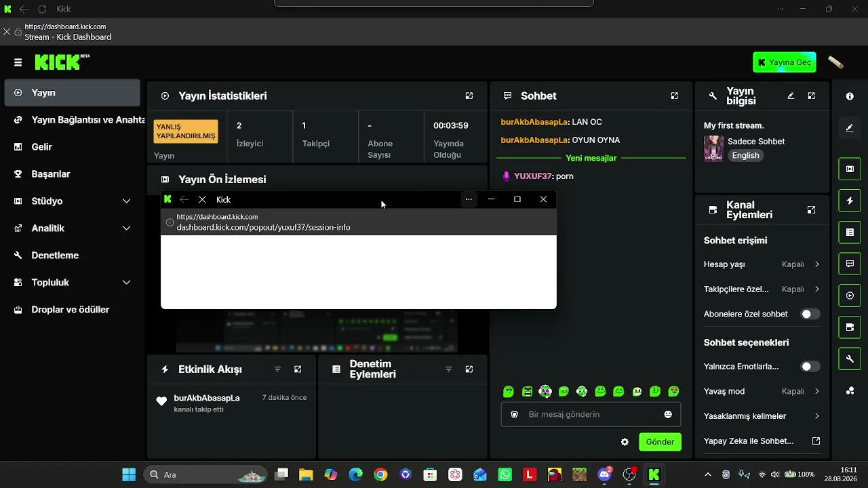Toggle the stream stats play-circle widget in the right rail
Image resolution: width=868 pixels, height=488 pixels.
click(x=850, y=296)
